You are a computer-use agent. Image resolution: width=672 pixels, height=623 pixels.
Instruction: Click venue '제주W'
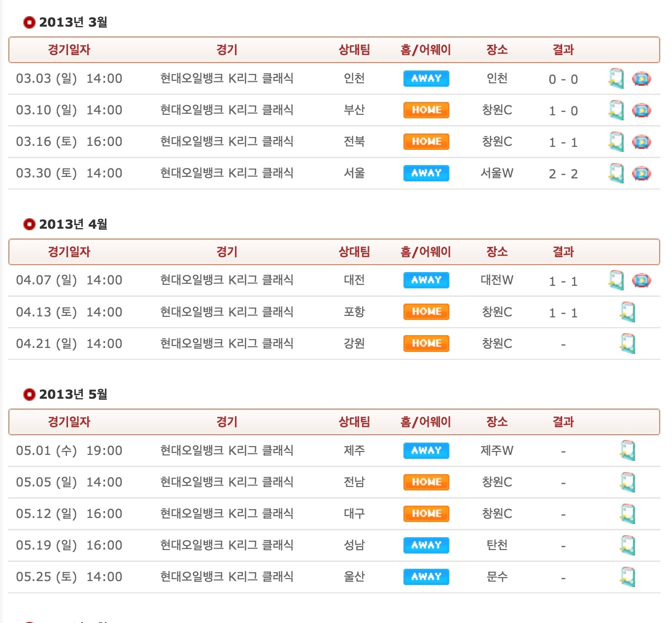[497, 450]
